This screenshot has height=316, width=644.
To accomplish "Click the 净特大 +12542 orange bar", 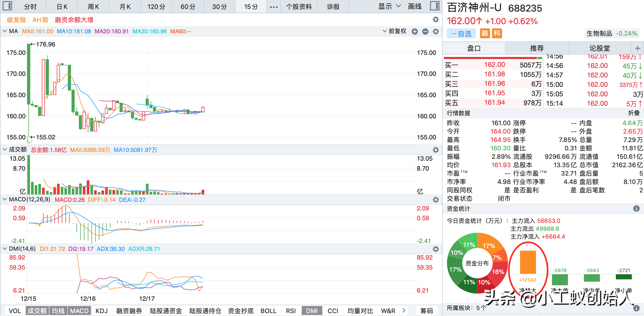I will tap(528, 262).
